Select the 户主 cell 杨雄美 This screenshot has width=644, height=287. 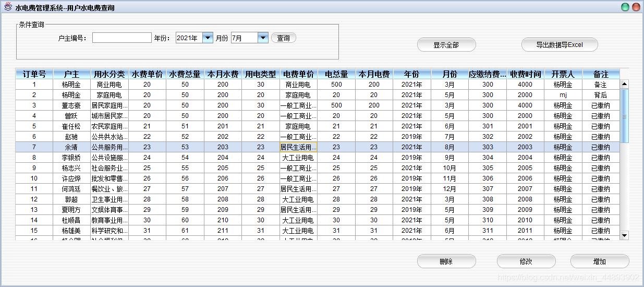pyautogui.click(x=72, y=231)
